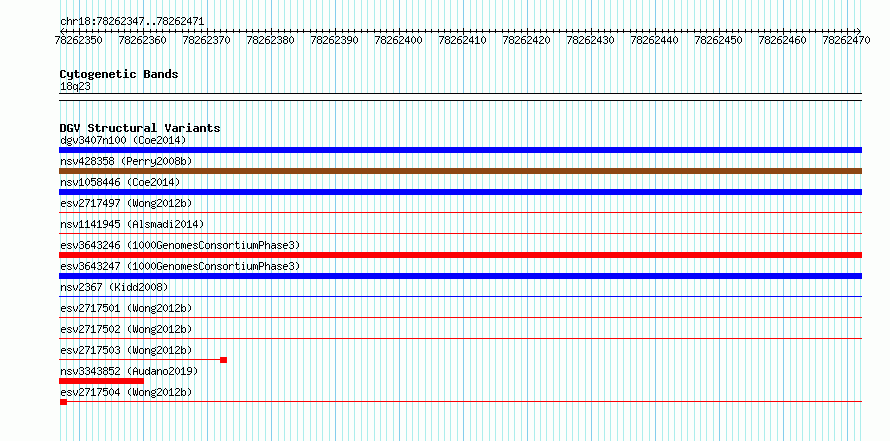Select the red esv3643246 variant bar
The image size is (890, 441).
point(460,255)
